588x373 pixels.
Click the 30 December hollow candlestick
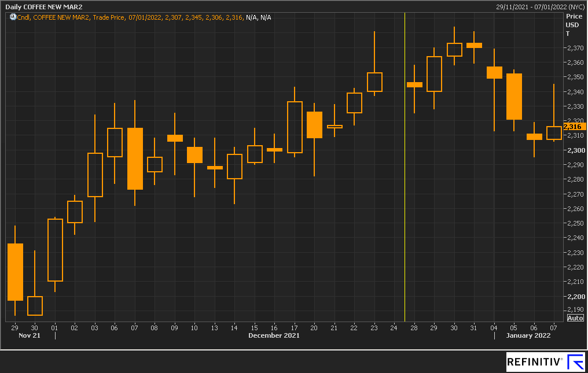pos(454,50)
